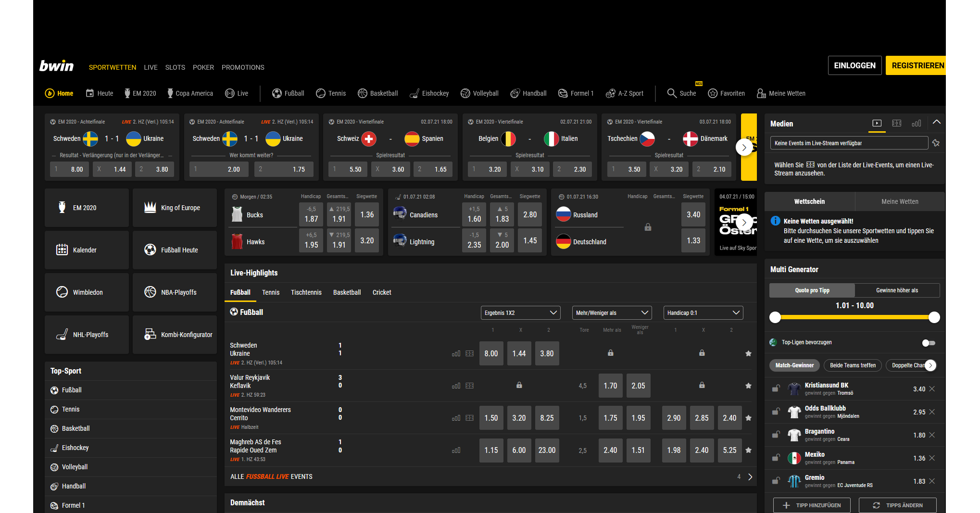Lock the Gremio tip
The height and width of the screenshot is (513, 980).
[776, 481]
